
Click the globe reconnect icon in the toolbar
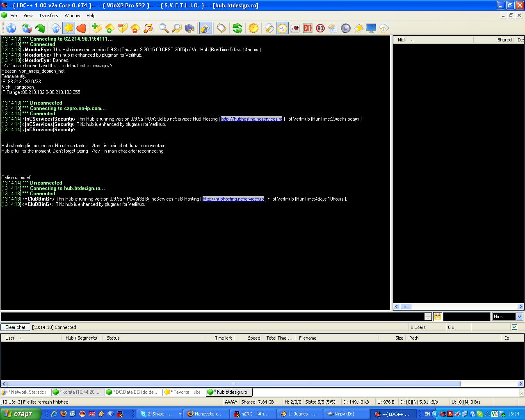tap(27, 28)
